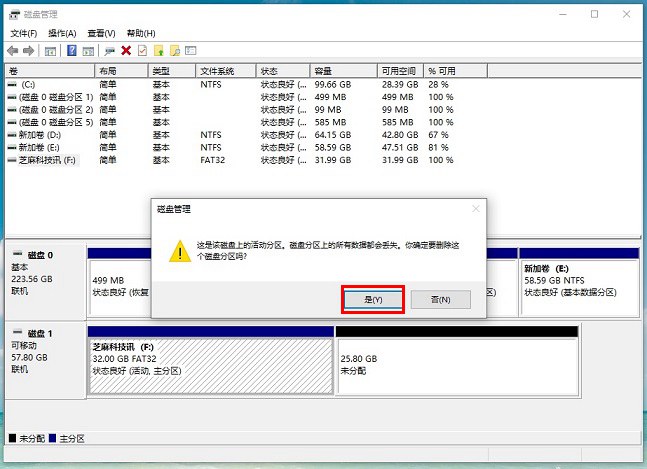Click the red X delete toolbar icon
Viewport: 647px width, 469px height.
(126, 50)
